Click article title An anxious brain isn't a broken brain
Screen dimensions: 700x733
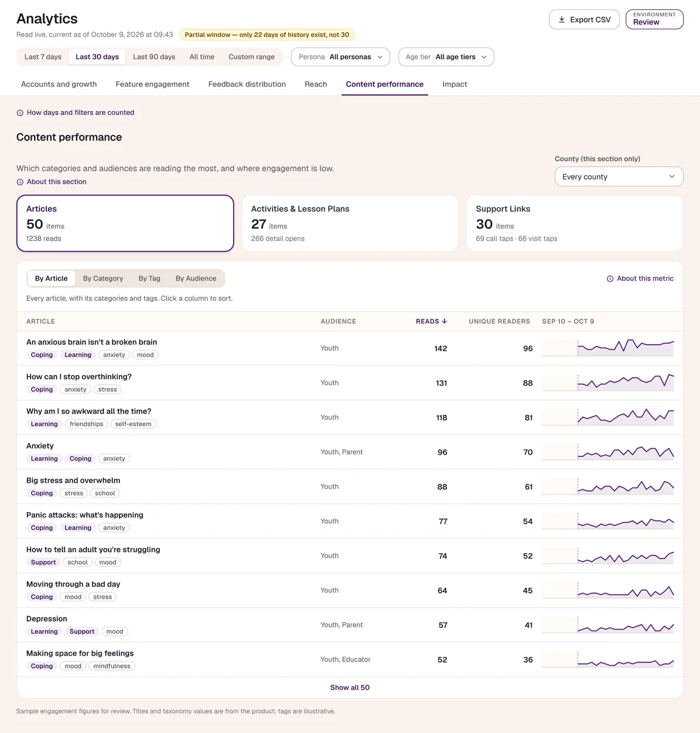pyautogui.click(x=91, y=342)
